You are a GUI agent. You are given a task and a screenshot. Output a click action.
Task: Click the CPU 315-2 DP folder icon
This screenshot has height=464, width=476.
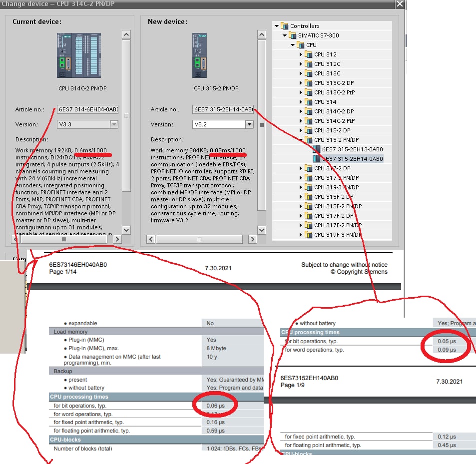click(x=309, y=130)
